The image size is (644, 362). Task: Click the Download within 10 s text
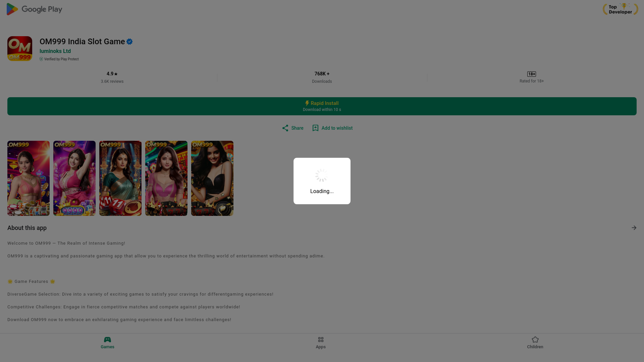322,110
